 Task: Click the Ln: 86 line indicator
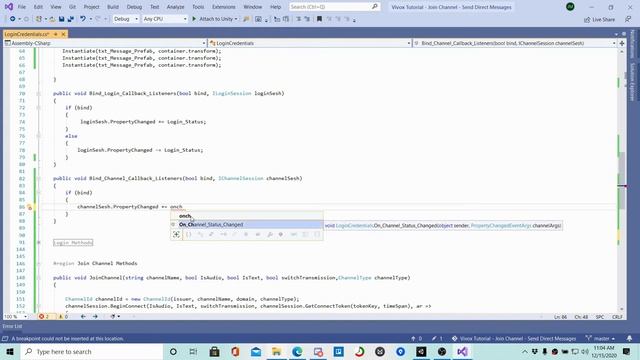tap(560, 317)
